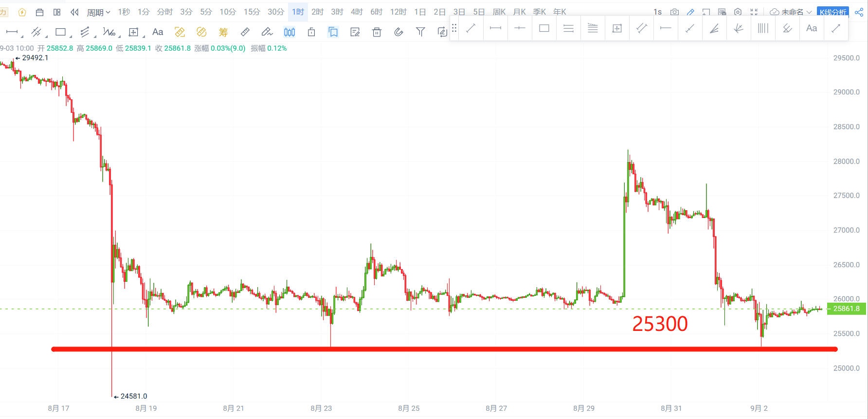The width and height of the screenshot is (868, 419).
Task: Toggle the highlighted bookmark icon in the toolbar
Action: click(x=333, y=32)
